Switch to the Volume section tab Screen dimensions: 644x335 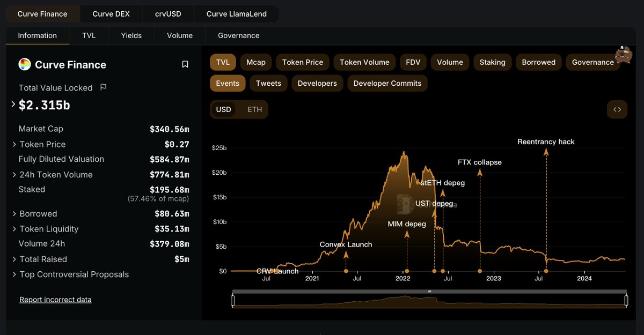pyautogui.click(x=180, y=35)
